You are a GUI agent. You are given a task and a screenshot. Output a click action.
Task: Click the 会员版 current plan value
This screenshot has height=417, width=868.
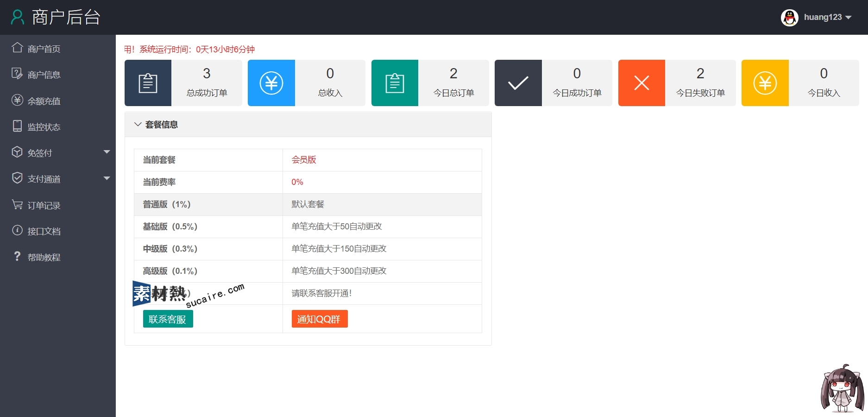(304, 159)
